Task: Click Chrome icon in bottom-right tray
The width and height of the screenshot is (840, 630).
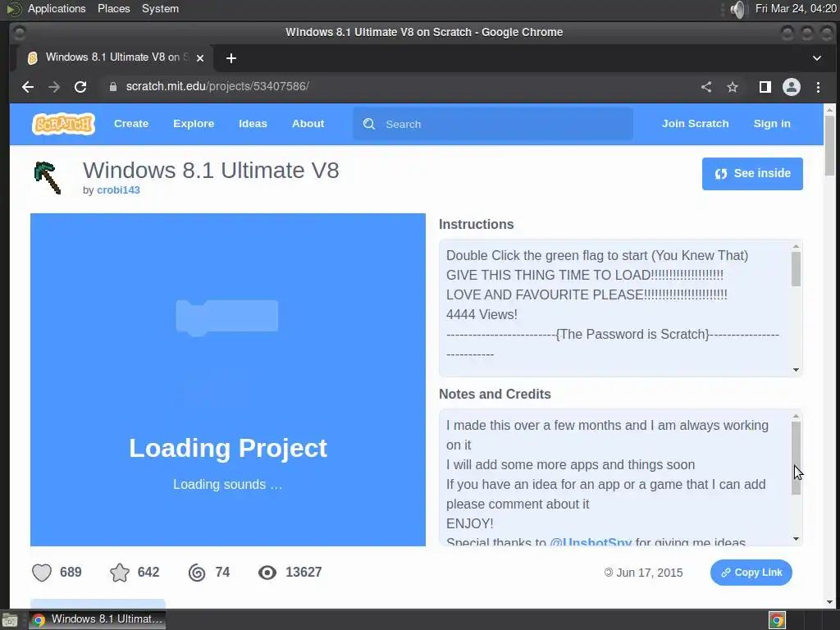Action: coord(777,620)
